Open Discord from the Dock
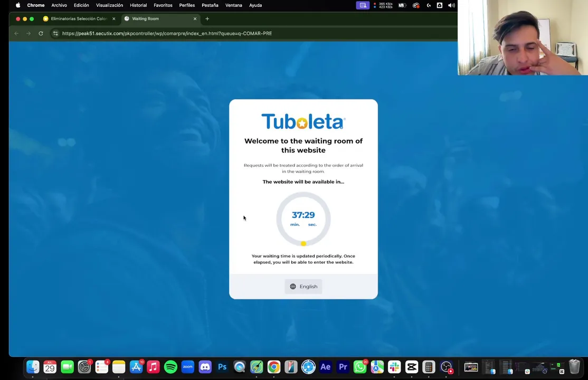This screenshot has width=588, height=380. click(x=205, y=367)
